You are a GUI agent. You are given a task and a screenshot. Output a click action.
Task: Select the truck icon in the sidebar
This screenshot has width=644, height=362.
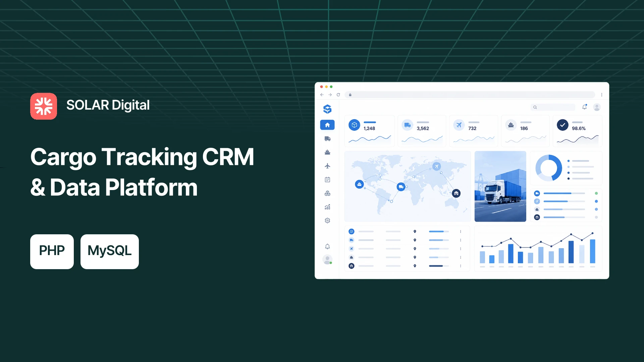pyautogui.click(x=327, y=139)
